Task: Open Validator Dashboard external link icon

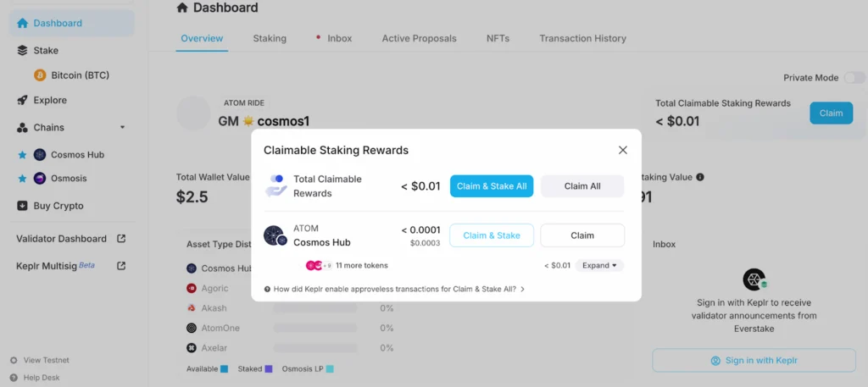Action: point(121,239)
